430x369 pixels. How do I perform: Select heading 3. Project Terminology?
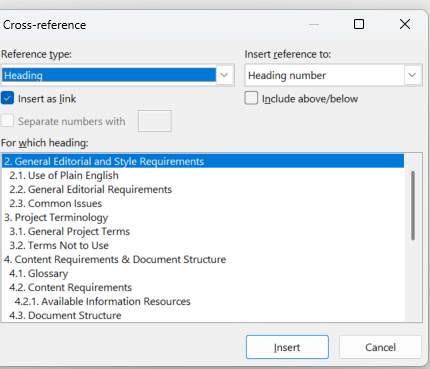(x=203, y=217)
